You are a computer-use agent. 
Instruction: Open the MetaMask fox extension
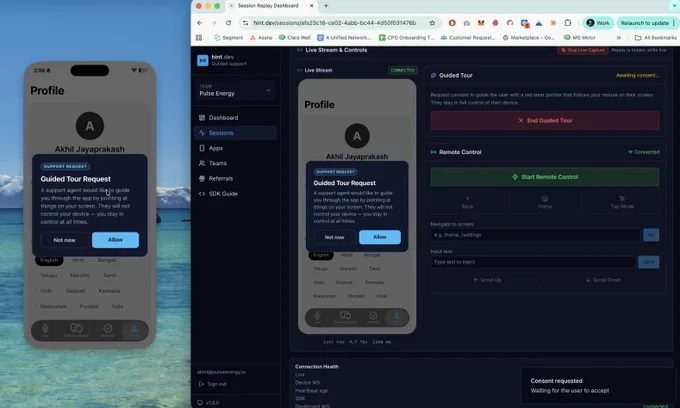click(481, 23)
